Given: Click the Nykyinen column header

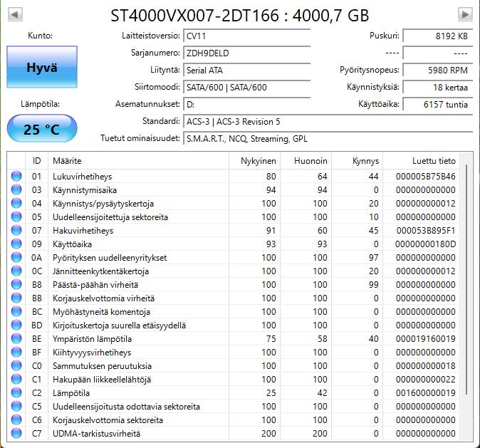Looking at the screenshot, I should pos(254,161).
